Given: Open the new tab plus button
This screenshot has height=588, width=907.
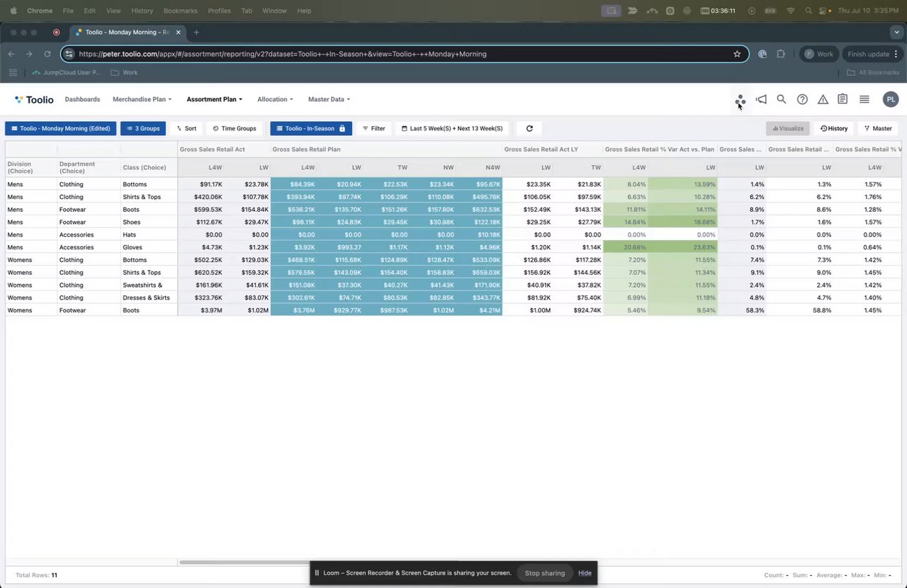Looking at the screenshot, I should [x=196, y=32].
